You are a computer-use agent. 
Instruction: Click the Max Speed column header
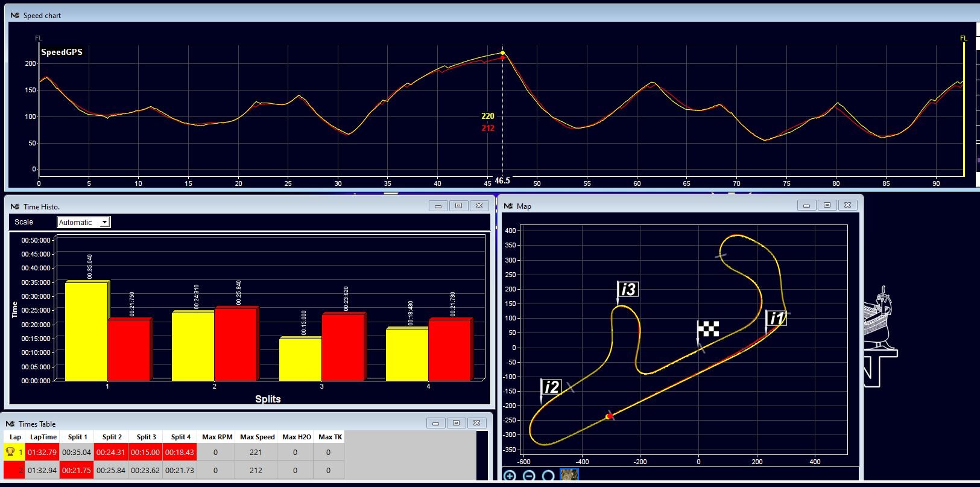tap(257, 437)
